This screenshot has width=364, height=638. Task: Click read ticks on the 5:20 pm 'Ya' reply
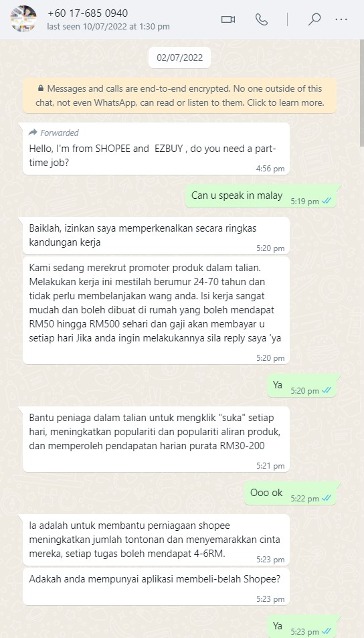[x=326, y=390]
